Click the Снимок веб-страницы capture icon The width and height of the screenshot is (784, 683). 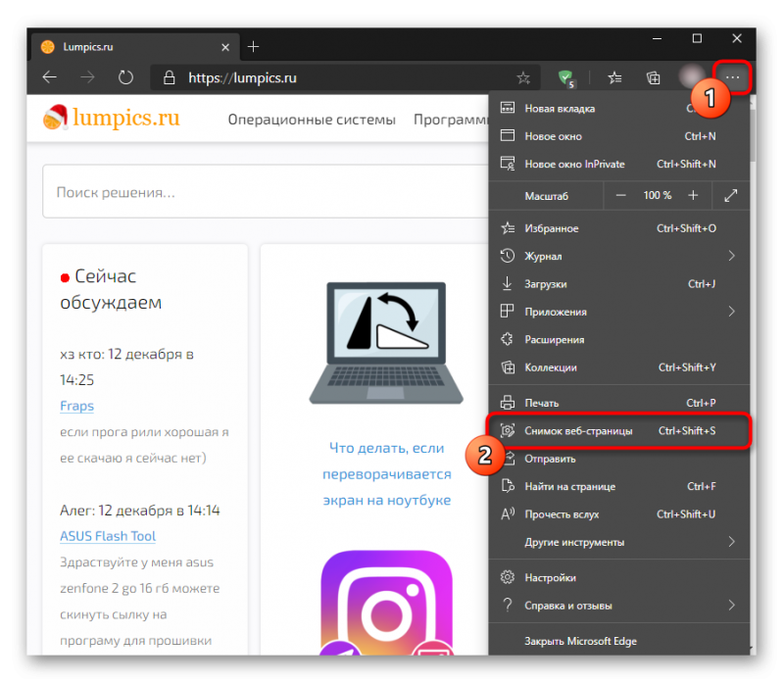[x=508, y=430]
